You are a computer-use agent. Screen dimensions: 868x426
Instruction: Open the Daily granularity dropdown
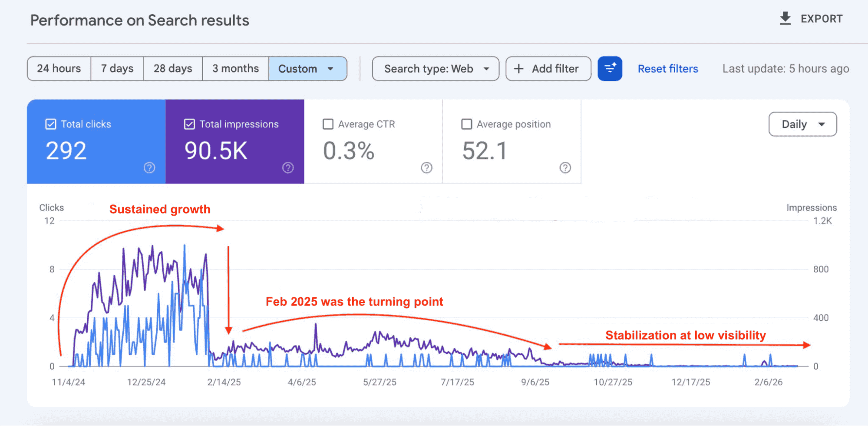(802, 124)
